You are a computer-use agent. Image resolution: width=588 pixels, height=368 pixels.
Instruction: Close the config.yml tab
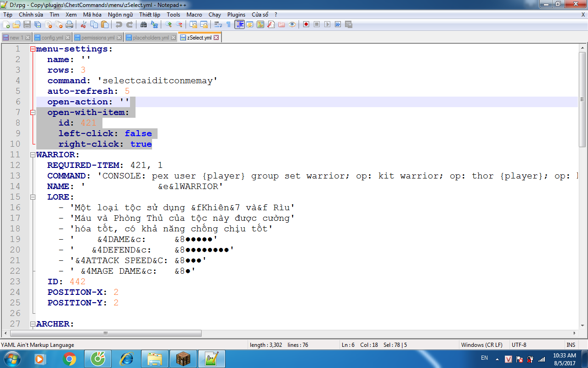pos(68,38)
